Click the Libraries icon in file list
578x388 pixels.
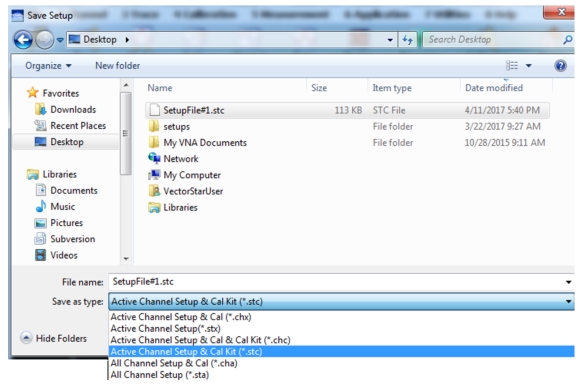[154, 207]
